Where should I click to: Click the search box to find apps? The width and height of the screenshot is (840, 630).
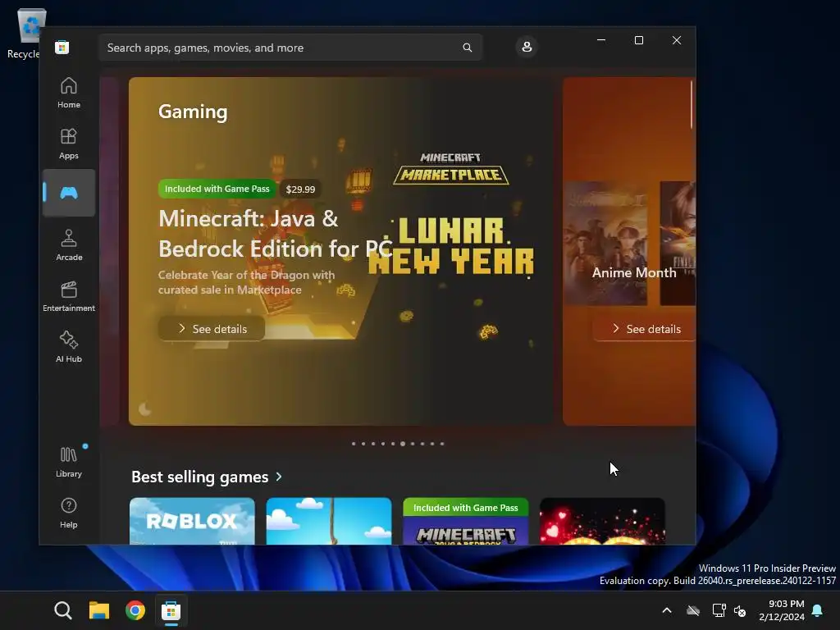click(x=290, y=48)
